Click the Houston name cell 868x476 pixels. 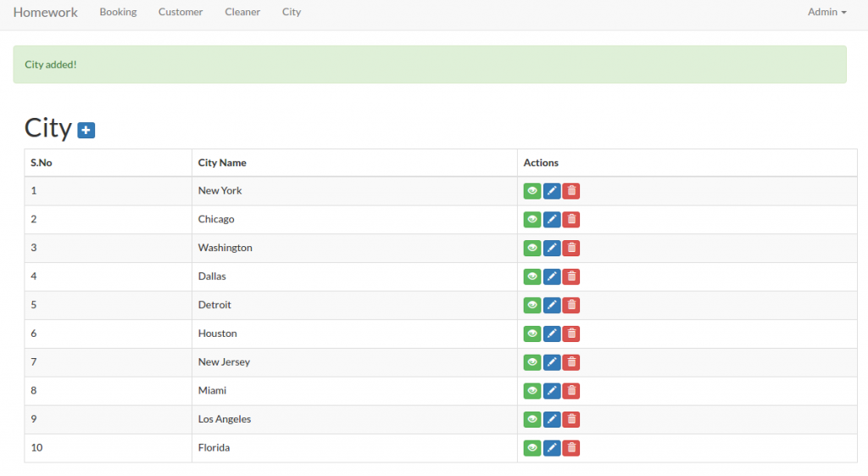(x=354, y=333)
